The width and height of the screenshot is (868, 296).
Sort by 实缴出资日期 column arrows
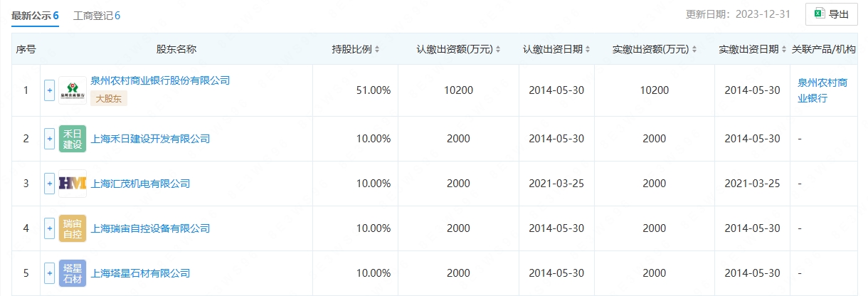[784, 50]
